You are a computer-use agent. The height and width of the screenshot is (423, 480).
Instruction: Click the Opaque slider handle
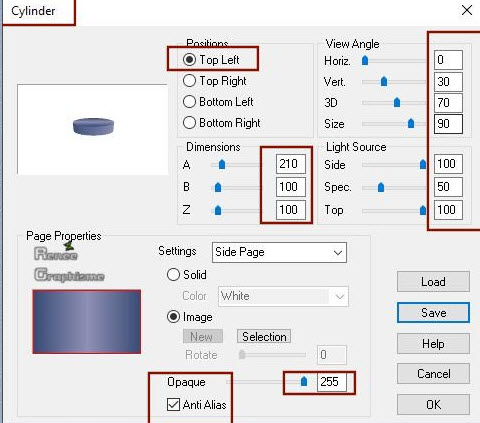pos(304,381)
